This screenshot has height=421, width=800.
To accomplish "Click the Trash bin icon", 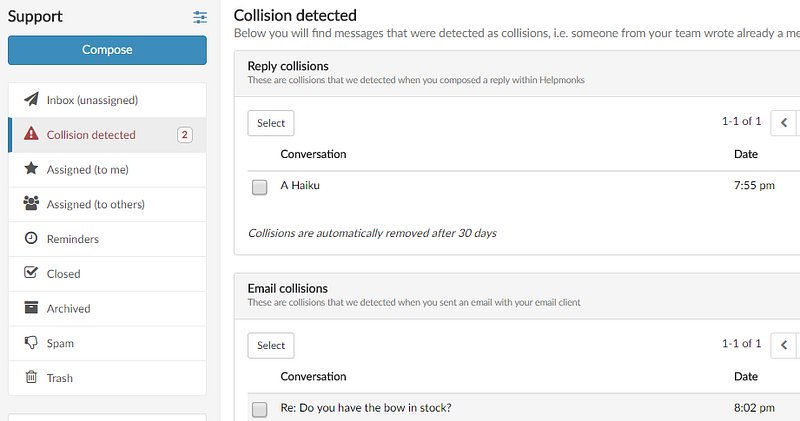I will (31, 377).
